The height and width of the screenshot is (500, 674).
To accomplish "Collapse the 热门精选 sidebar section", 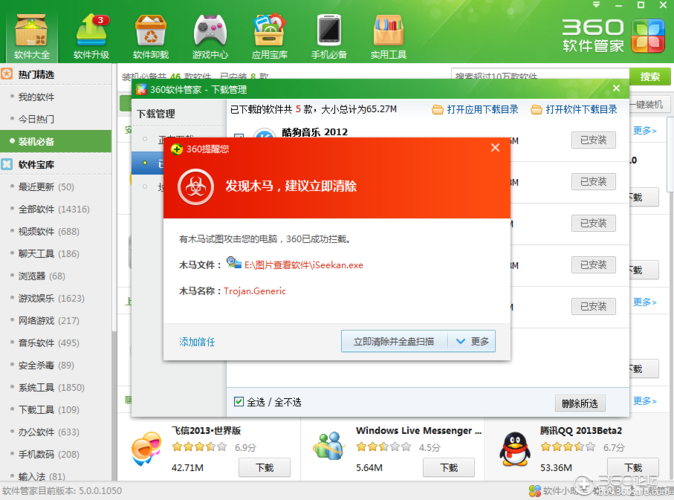I will point(36,75).
